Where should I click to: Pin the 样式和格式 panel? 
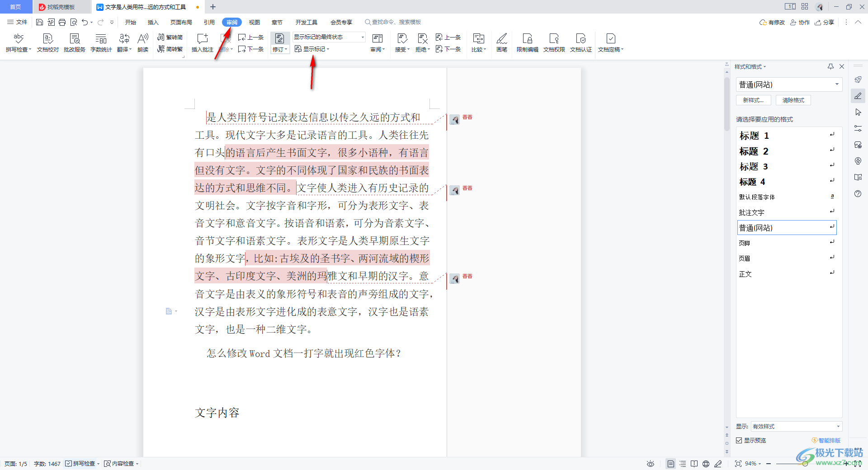click(830, 66)
